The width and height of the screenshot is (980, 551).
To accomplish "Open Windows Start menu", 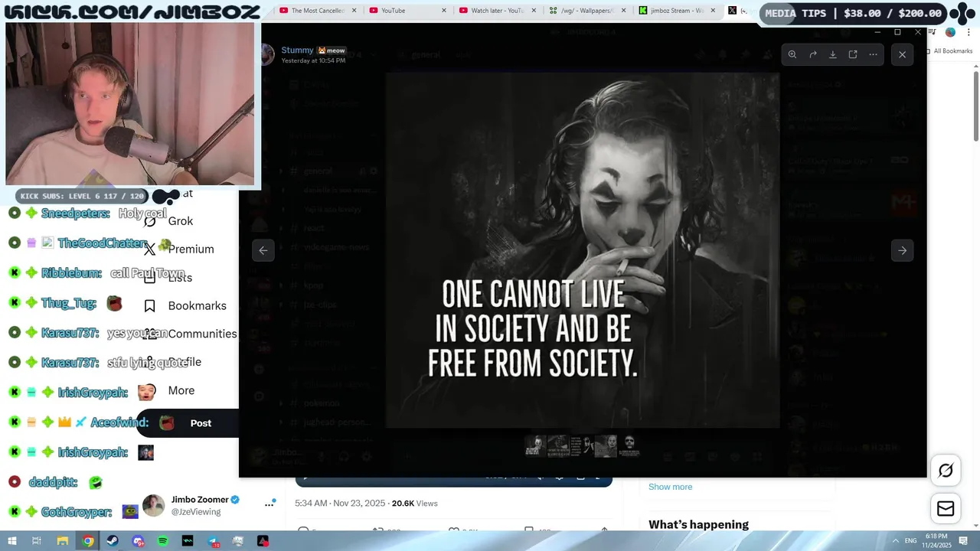I will (x=11, y=541).
